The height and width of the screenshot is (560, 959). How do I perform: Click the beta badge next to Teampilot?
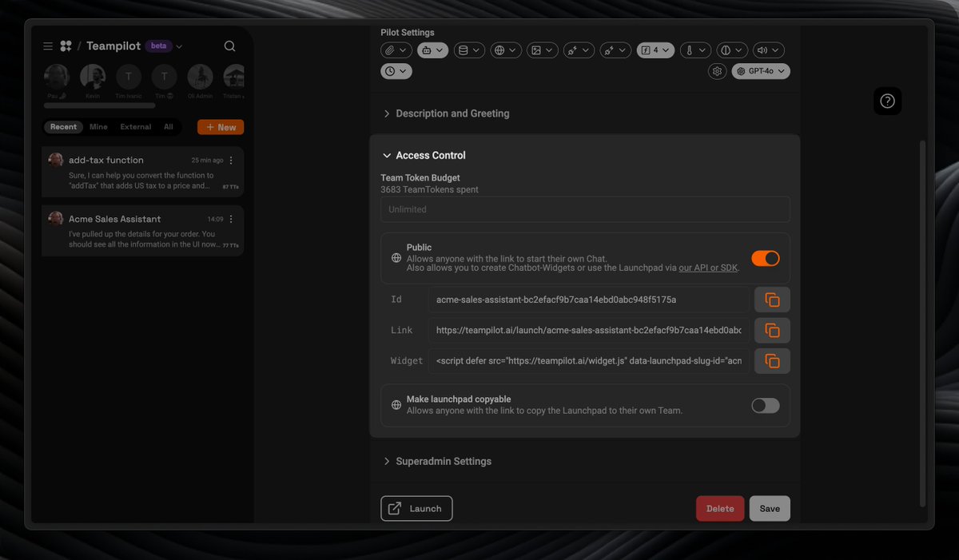click(x=158, y=46)
